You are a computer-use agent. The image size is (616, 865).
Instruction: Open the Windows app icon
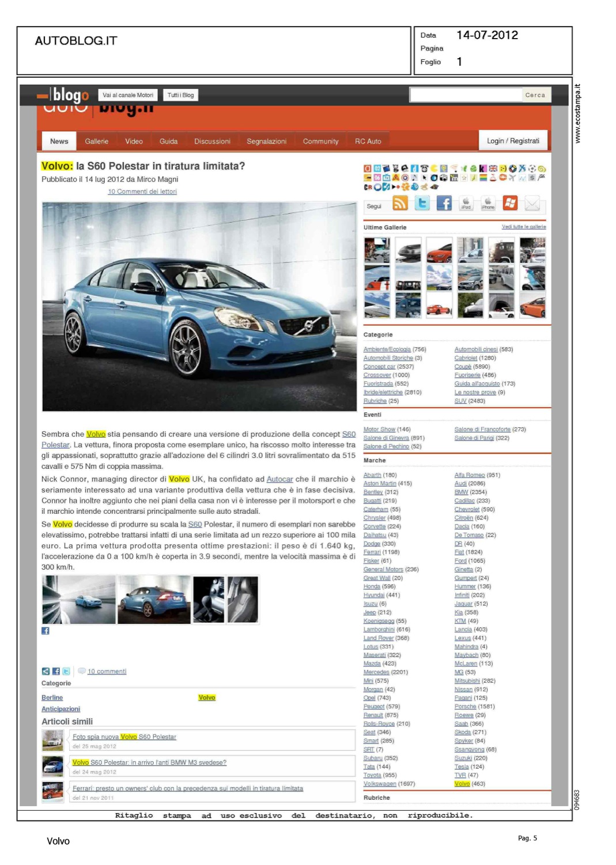510,204
